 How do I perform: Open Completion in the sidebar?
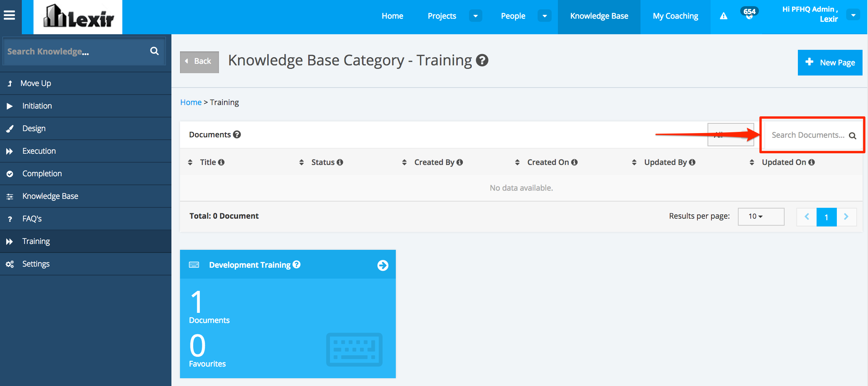[x=86, y=174]
